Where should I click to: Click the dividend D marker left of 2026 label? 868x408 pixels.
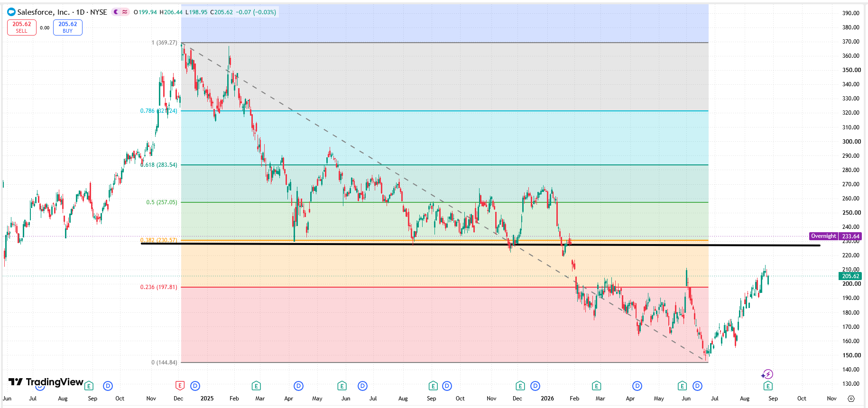[536, 386]
